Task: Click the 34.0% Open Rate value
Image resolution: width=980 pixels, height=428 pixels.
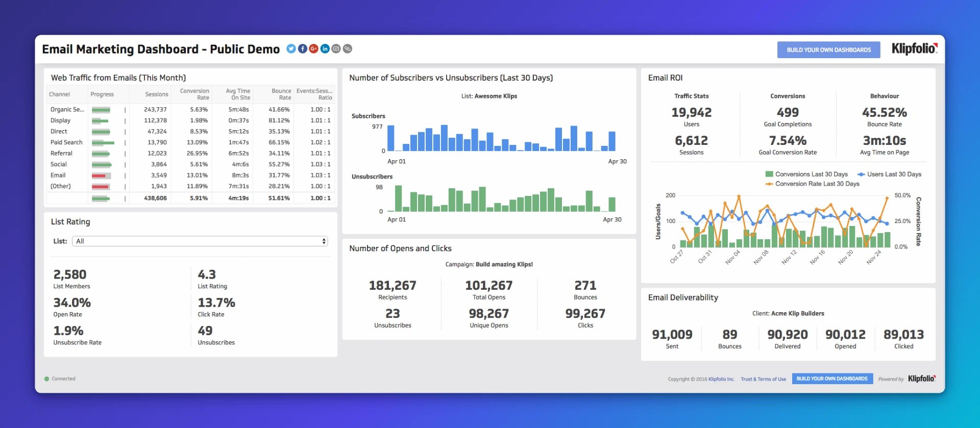Action: tap(72, 303)
